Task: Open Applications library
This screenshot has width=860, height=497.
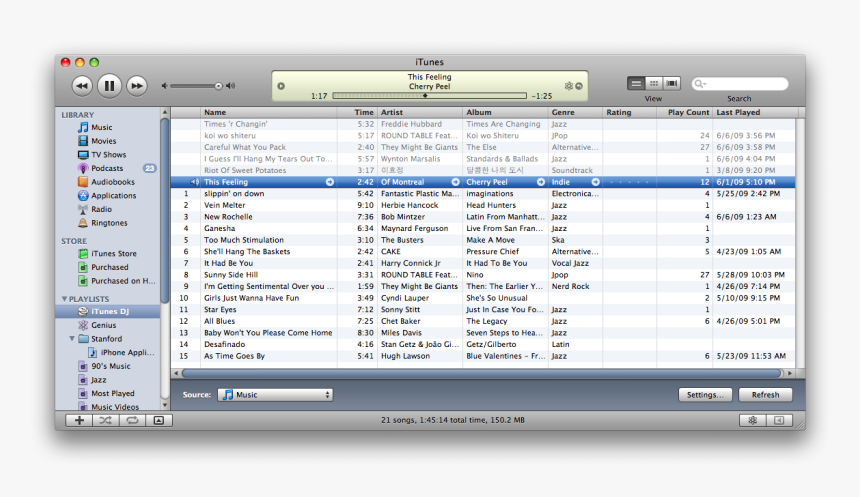Action: coord(114,196)
